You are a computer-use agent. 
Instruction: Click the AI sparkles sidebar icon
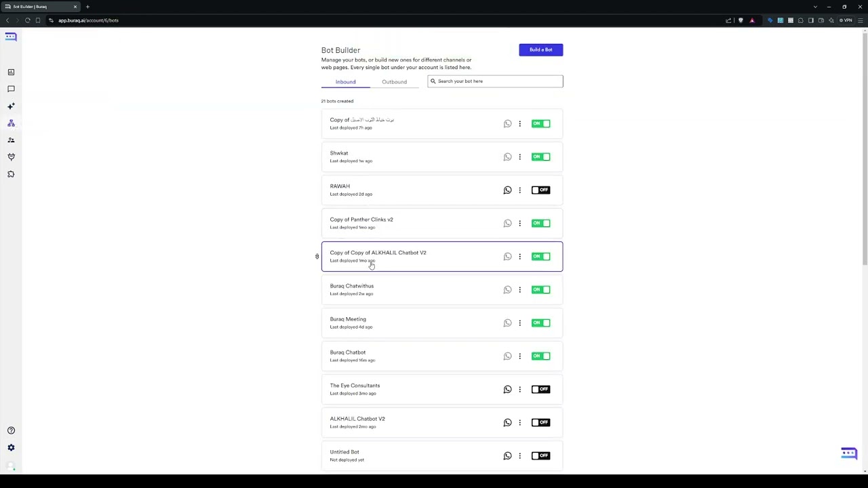[x=11, y=106]
